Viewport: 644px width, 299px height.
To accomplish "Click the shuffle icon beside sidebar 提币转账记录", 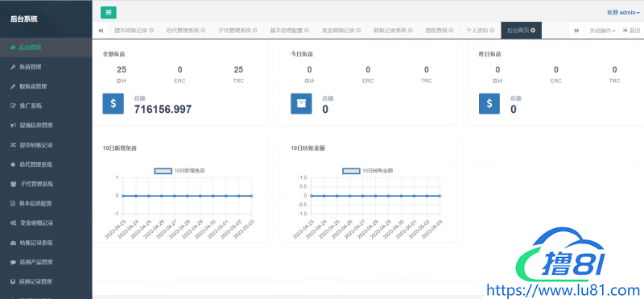I will pos(13,145).
